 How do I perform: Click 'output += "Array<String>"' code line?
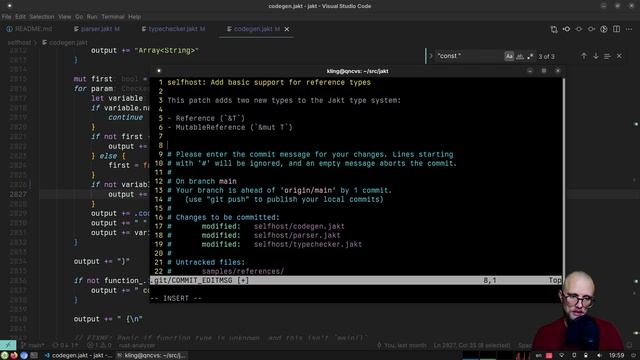tap(144, 51)
